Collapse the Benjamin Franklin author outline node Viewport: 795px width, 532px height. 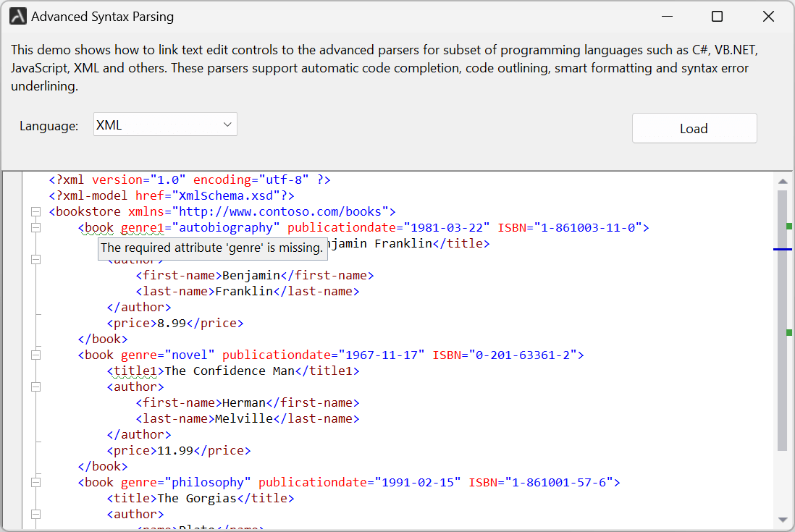pos(35,259)
